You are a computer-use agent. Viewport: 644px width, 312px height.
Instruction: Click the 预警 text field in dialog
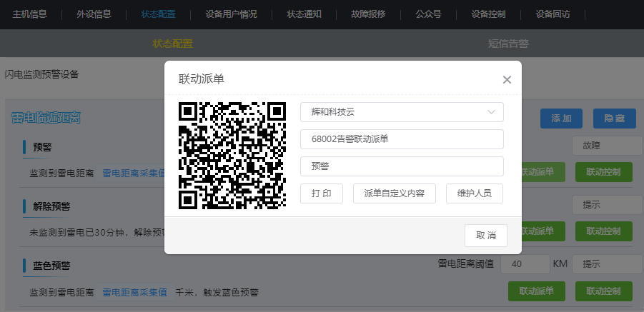(x=402, y=166)
